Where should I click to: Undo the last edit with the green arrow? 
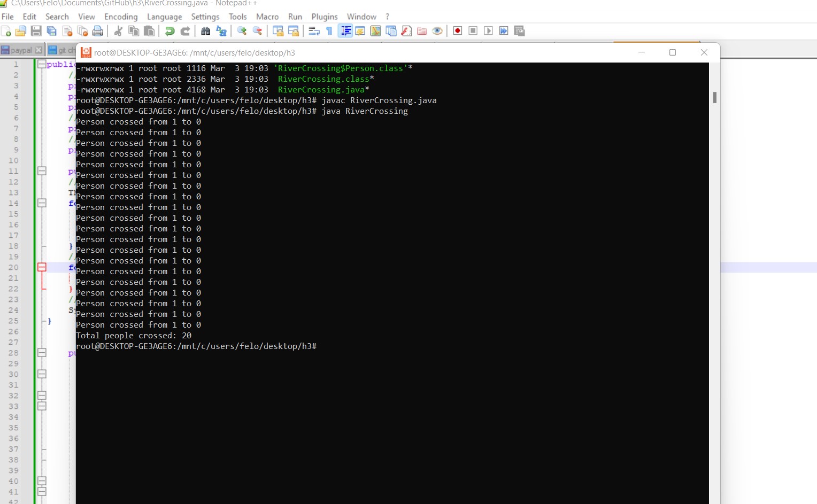click(x=169, y=31)
